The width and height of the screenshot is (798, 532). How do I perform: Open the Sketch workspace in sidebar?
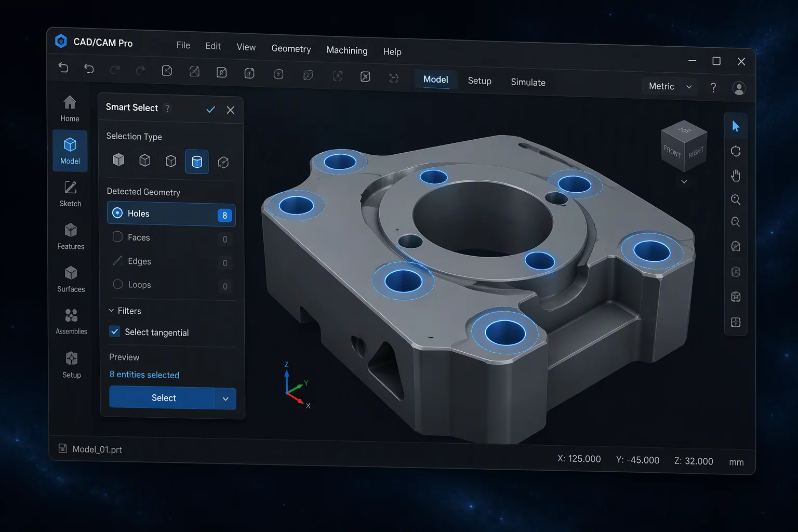point(70,194)
